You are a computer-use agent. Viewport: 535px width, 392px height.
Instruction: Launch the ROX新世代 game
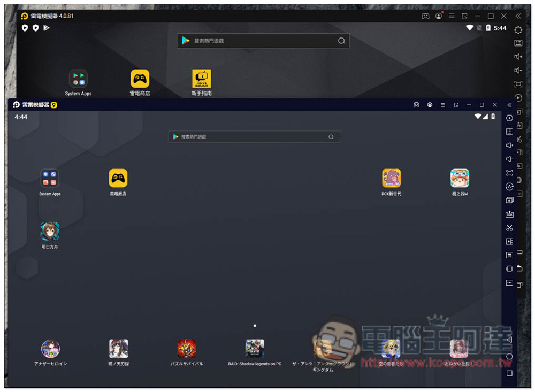(x=391, y=178)
